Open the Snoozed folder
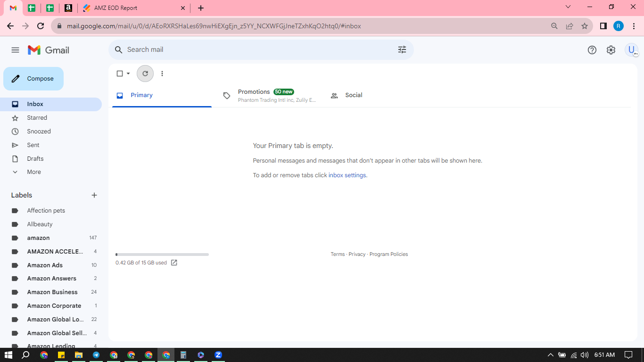Image resolution: width=644 pixels, height=362 pixels. 51,132
